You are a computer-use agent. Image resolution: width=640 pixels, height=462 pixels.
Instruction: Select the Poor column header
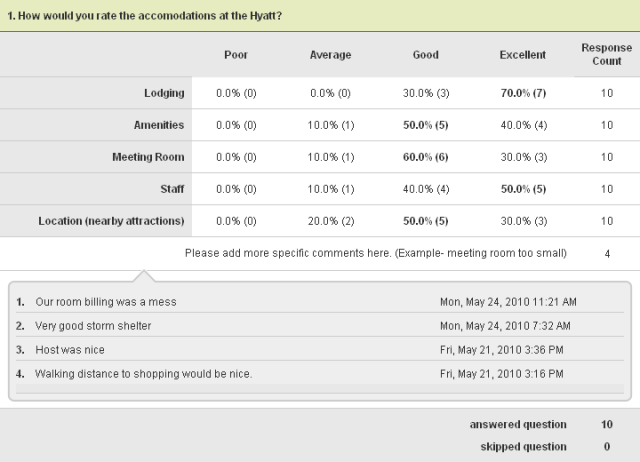pos(236,55)
